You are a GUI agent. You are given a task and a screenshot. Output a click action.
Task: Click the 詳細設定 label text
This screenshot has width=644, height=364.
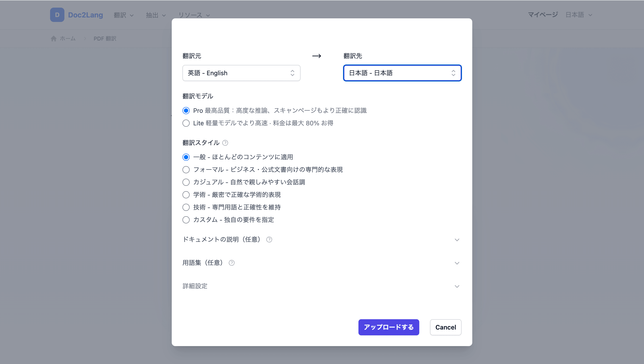click(195, 286)
